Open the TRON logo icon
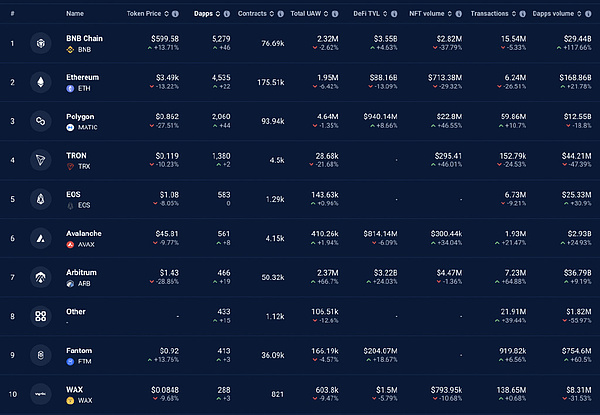Image resolution: width=600 pixels, height=415 pixels. (x=40, y=160)
